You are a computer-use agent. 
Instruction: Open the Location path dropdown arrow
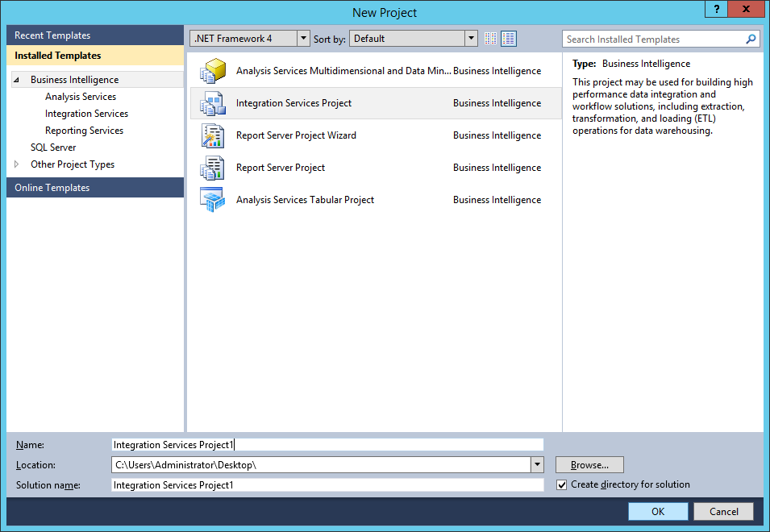click(536, 464)
